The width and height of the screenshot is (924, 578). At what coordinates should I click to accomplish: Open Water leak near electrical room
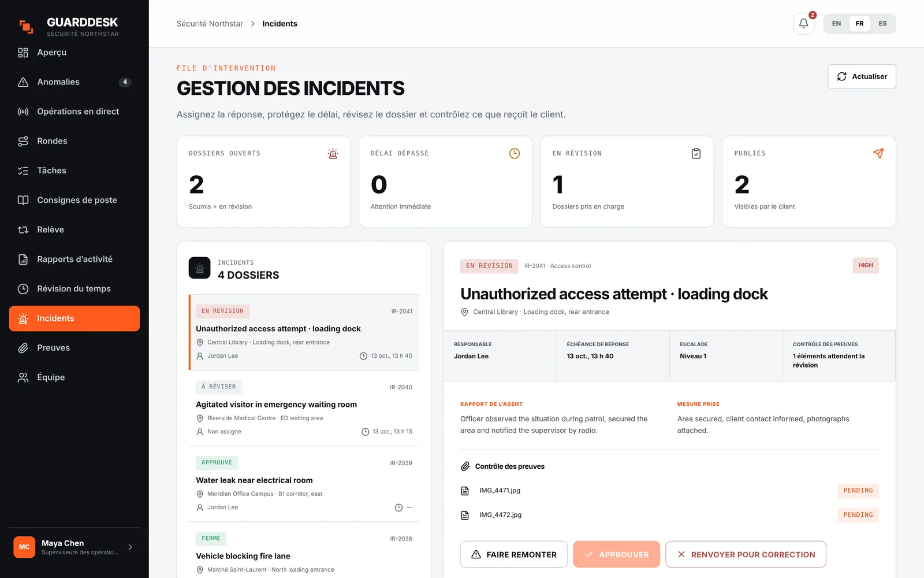coord(304,484)
